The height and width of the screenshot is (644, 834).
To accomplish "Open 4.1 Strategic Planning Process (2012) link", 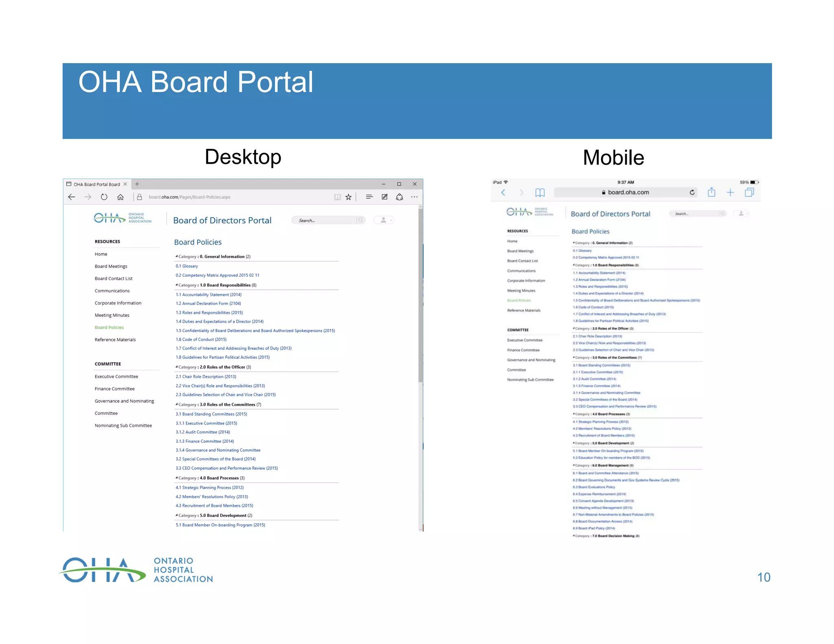I will [x=210, y=488].
